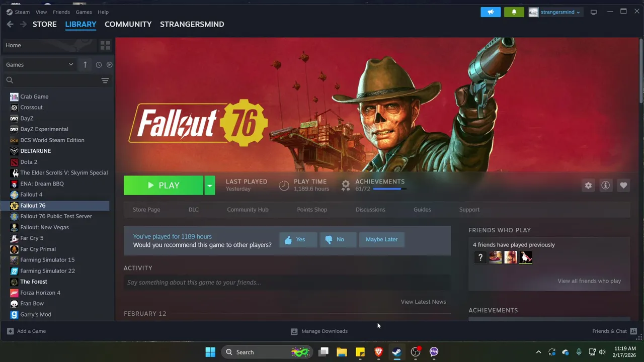Image resolution: width=644 pixels, height=362 pixels.
Task: Click library Home button
Action: click(49, 45)
